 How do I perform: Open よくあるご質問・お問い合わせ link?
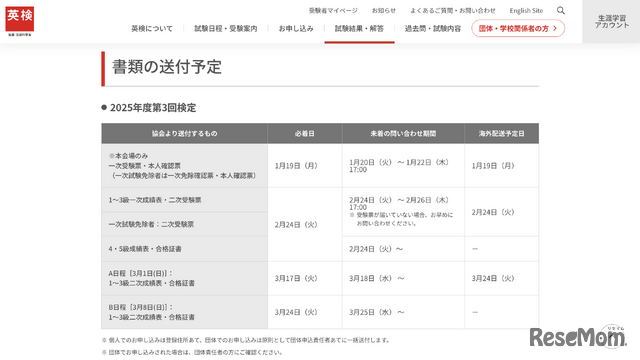click(453, 11)
